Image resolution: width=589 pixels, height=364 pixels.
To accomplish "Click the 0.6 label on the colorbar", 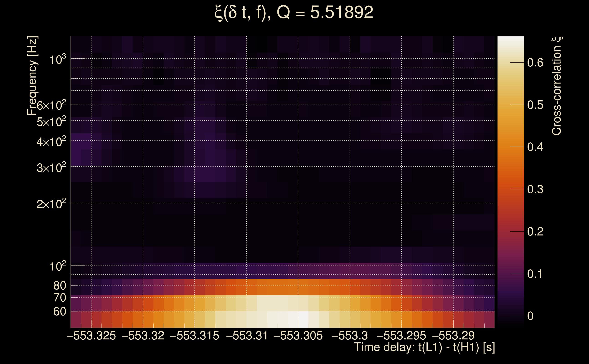I will click(x=535, y=63).
